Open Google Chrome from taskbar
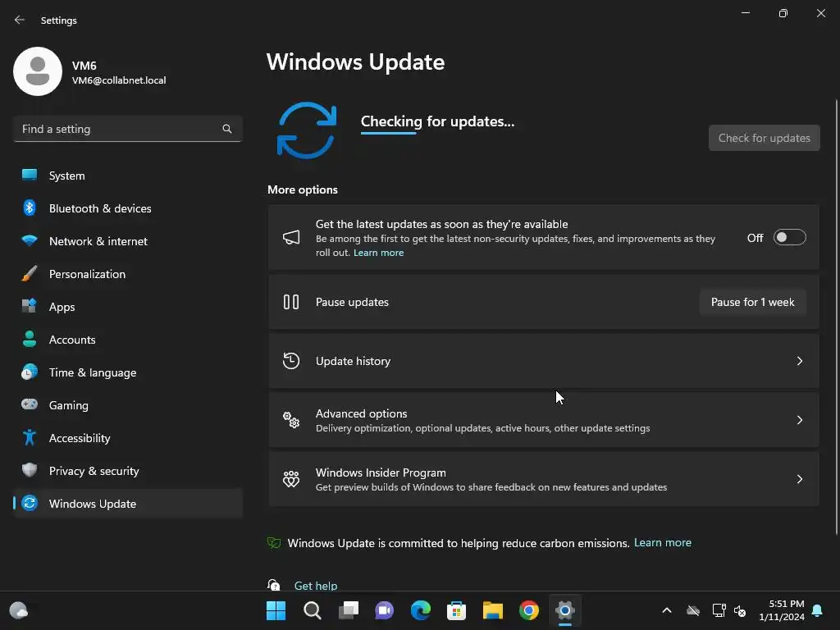 tap(529, 610)
